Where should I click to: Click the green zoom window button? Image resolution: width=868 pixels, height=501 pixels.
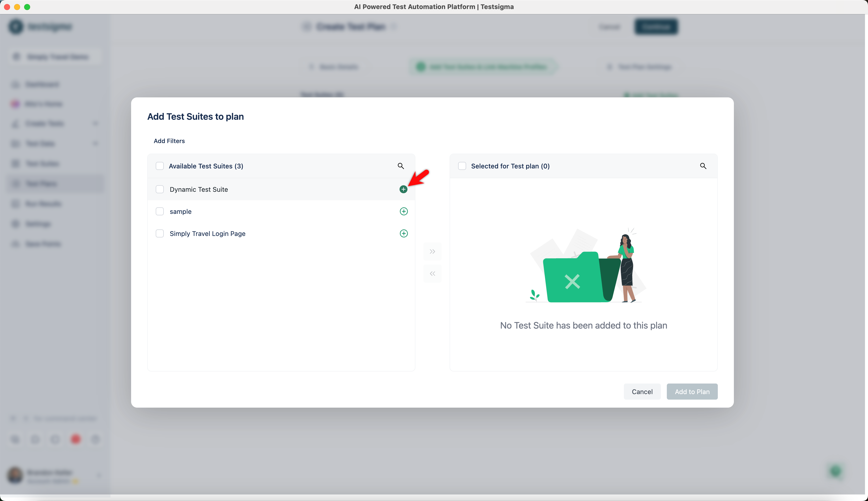coord(27,7)
